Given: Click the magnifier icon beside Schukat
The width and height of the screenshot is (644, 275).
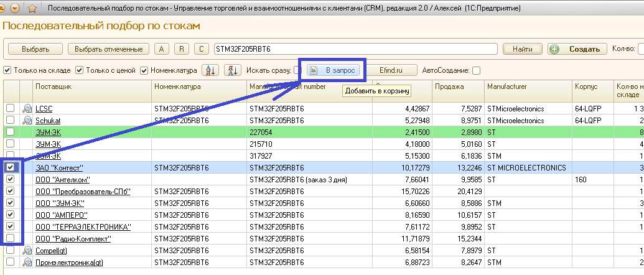Looking at the screenshot, I should coord(27,120).
